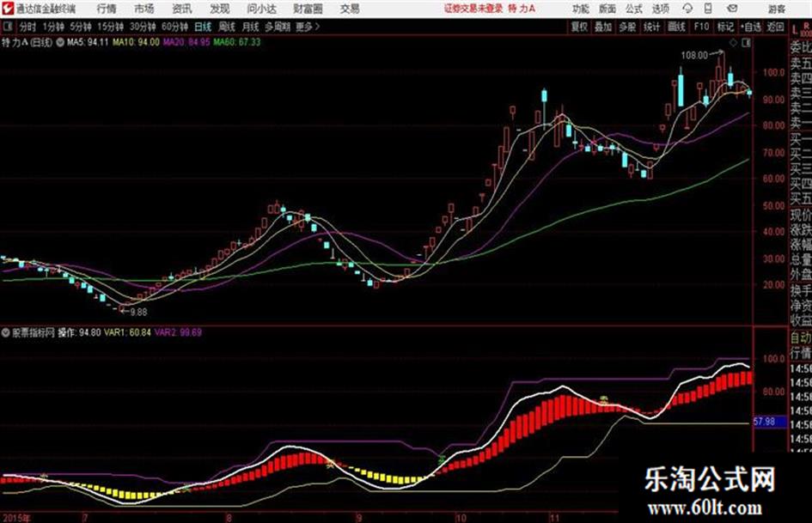The height and width of the screenshot is (523, 812).
Task: Click the 通达信 app logo icon
Action: (7, 9)
